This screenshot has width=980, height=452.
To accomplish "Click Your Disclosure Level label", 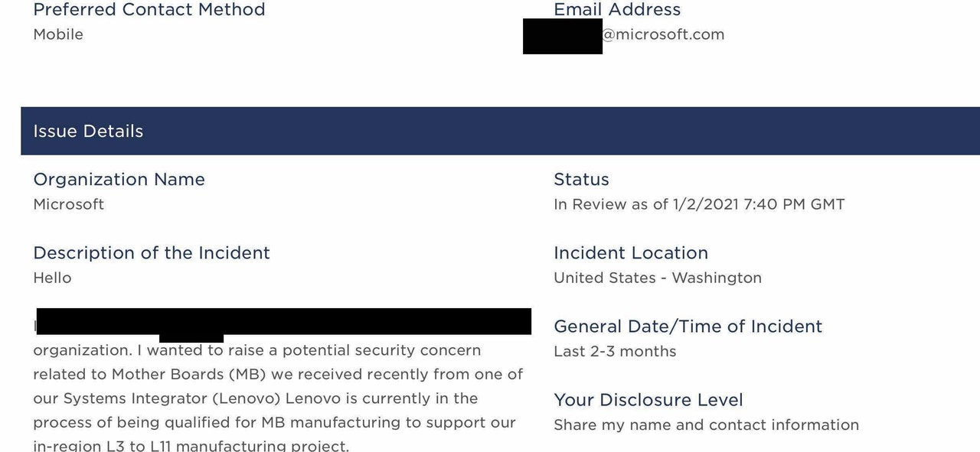I will pos(648,400).
